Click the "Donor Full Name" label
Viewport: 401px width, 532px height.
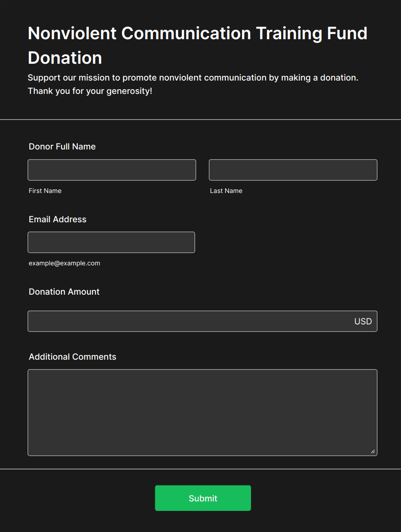point(62,146)
